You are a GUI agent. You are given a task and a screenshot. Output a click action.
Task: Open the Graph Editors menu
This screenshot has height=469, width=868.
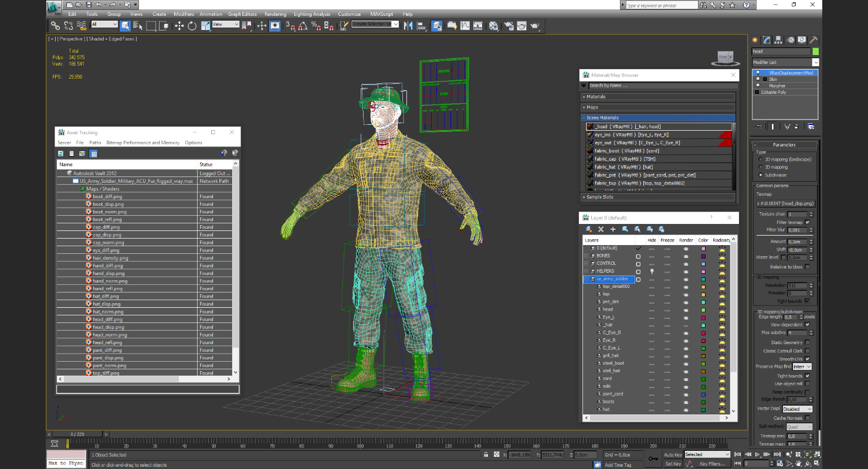242,14
